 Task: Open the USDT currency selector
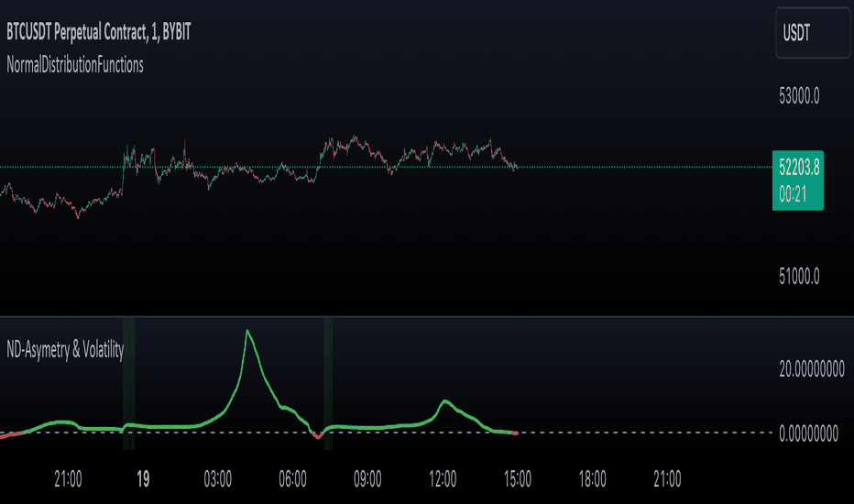[x=812, y=33]
